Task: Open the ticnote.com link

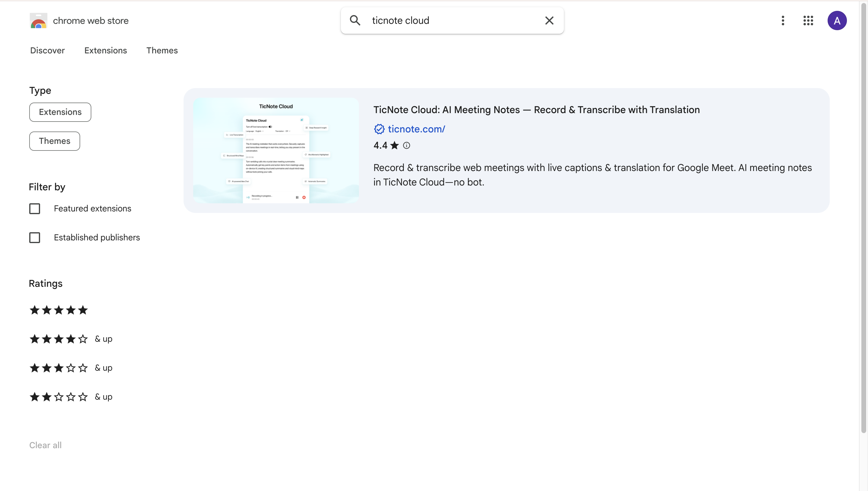Action: click(x=417, y=129)
